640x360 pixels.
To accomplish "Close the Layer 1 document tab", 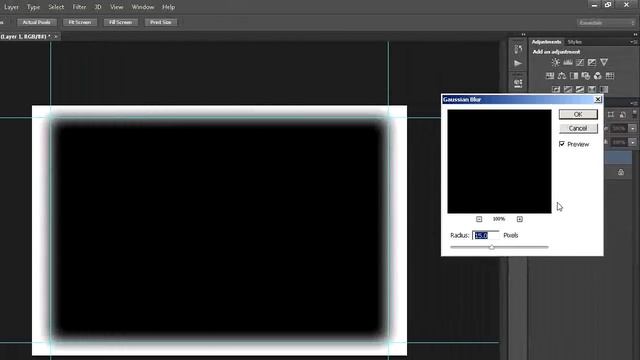I will click(x=56, y=37).
